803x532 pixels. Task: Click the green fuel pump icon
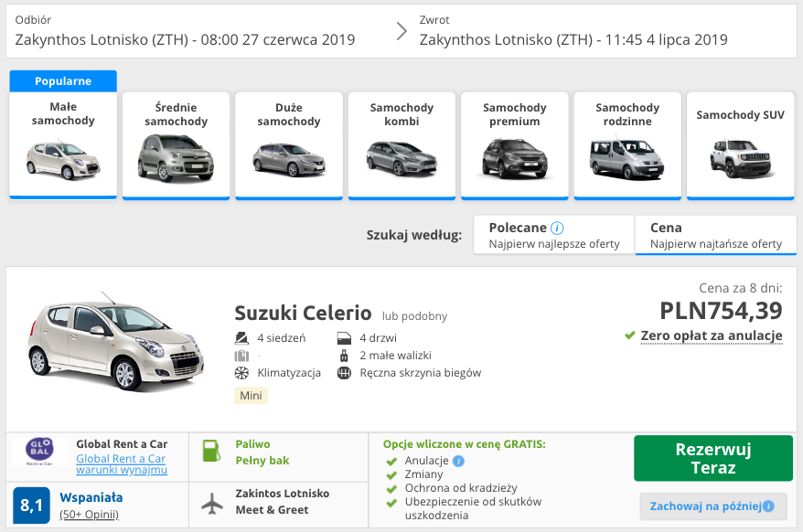211,451
